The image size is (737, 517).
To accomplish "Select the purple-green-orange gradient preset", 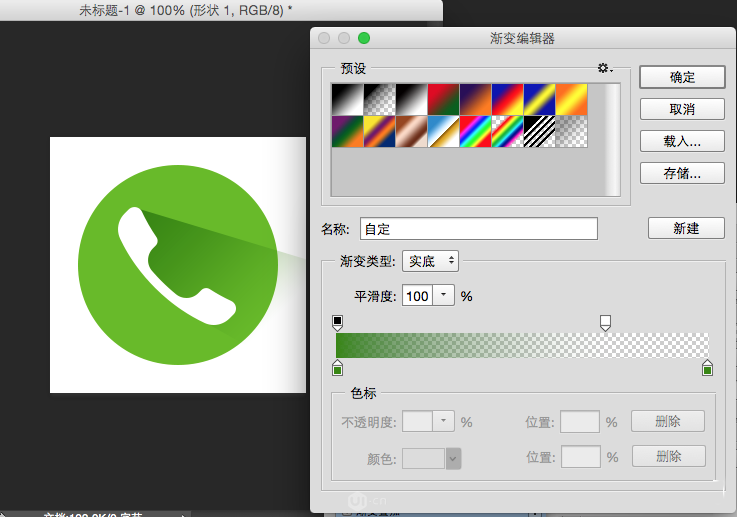I will [x=347, y=132].
